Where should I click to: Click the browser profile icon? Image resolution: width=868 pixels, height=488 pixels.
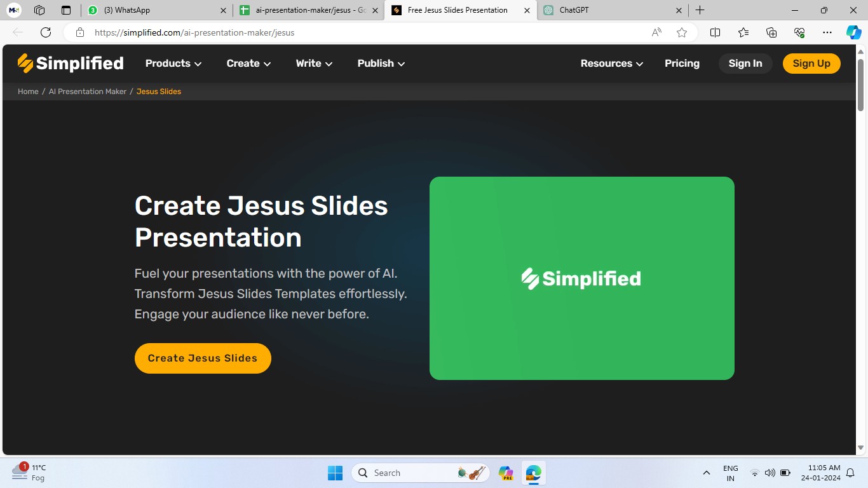(x=14, y=10)
